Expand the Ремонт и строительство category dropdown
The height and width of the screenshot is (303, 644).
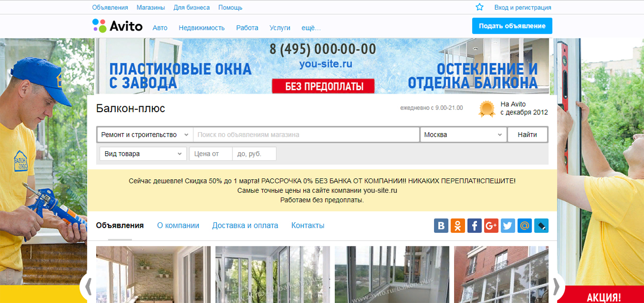(x=145, y=135)
